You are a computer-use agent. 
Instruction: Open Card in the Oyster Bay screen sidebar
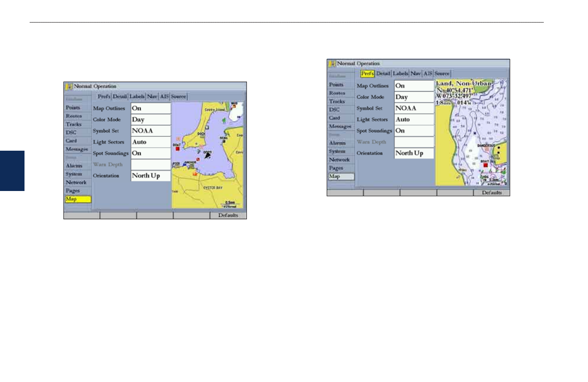pos(78,141)
